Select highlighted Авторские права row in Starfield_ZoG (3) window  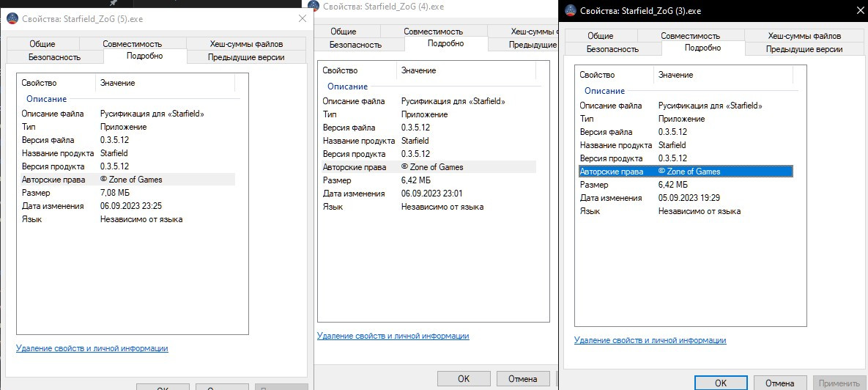685,172
